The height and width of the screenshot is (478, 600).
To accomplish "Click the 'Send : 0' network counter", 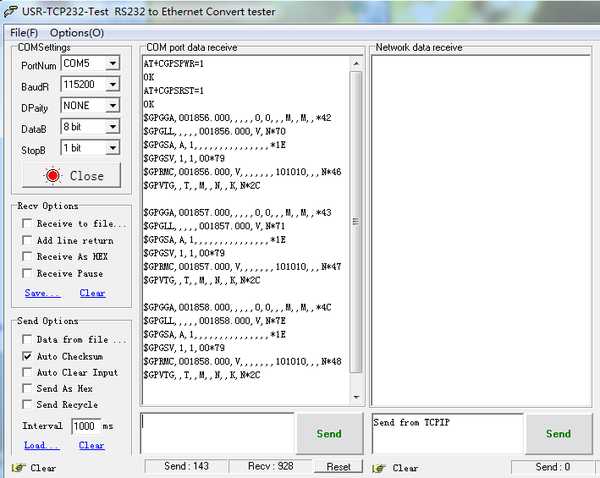I will pyautogui.click(x=553, y=467).
